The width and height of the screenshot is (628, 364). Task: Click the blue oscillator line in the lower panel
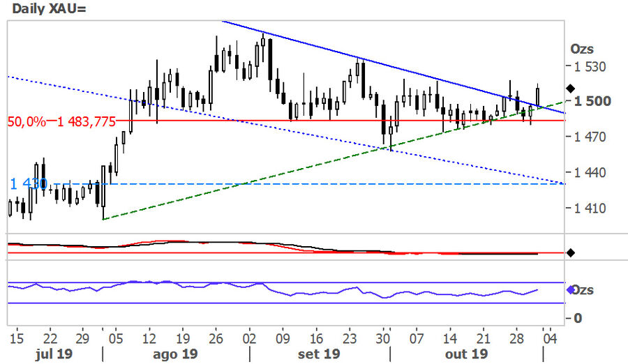pyautogui.click(x=272, y=289)
